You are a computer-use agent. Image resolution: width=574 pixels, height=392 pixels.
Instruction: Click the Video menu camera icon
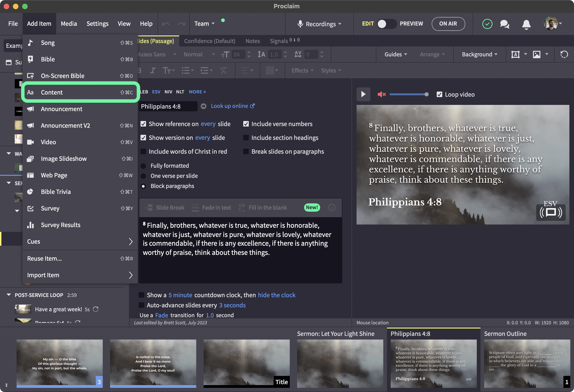[30, 142]
